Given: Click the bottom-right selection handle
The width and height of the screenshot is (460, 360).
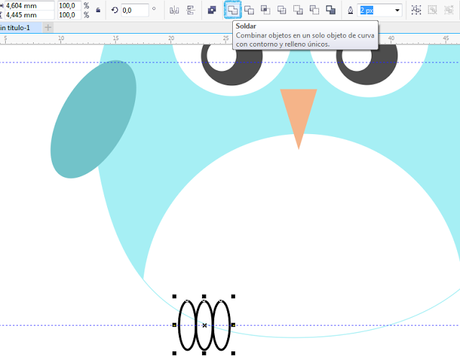Looking at the screenshot, I should (233, 353).
